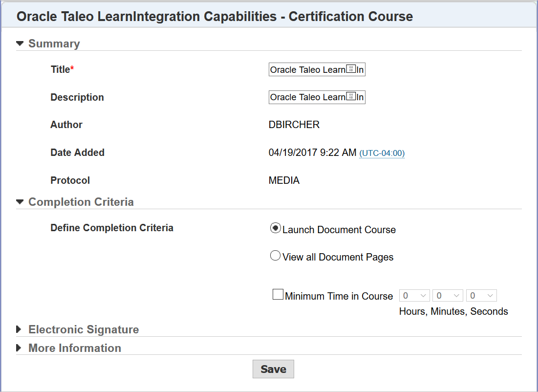Enable Minimum Time in Course checkbox
The width and height of the screenshot is (538, 392).
pos(278,295)
